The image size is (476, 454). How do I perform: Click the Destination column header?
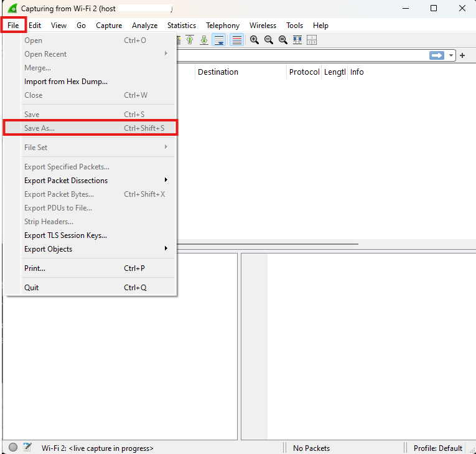click(240, 72)
